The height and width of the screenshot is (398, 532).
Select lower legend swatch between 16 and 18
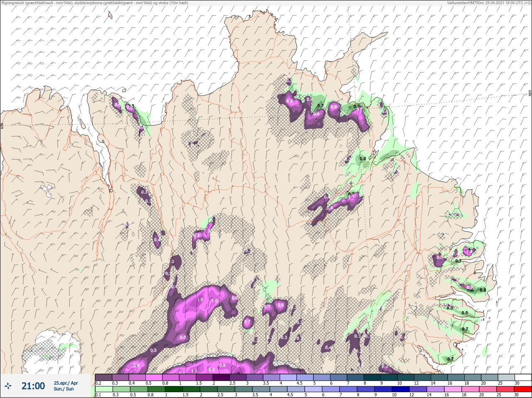[x=453, y=389]
